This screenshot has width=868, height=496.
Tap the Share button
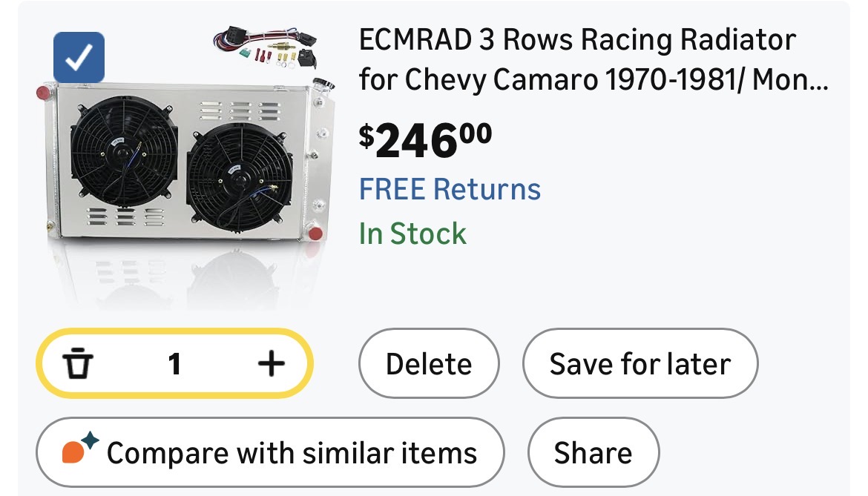(593, 452)
